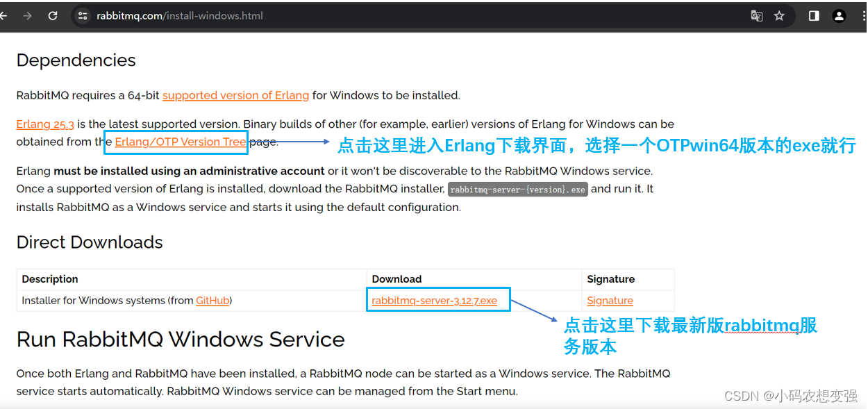The image size is (868, 409).
Task: Open the 'Erlang 25.3' link
Action: (x=45, y=124)
